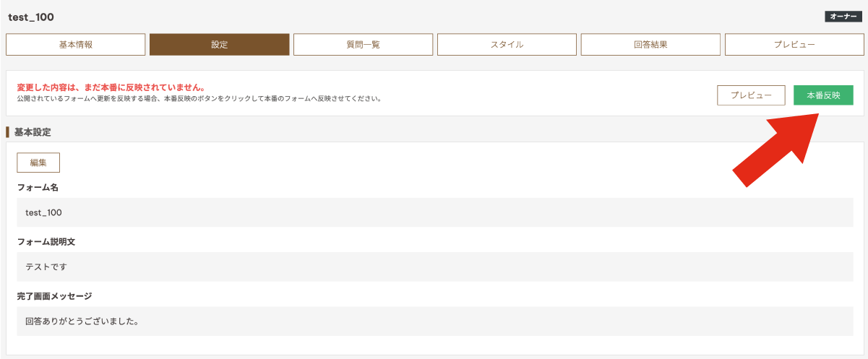View the 回答結果 tab

tap(651, 44)
